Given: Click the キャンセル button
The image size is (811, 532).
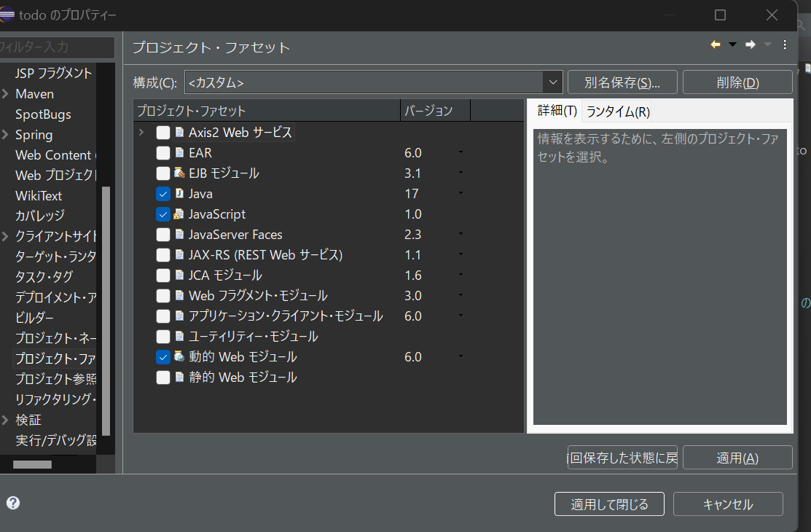Looking at the screenshot, I should click(727, 504).
